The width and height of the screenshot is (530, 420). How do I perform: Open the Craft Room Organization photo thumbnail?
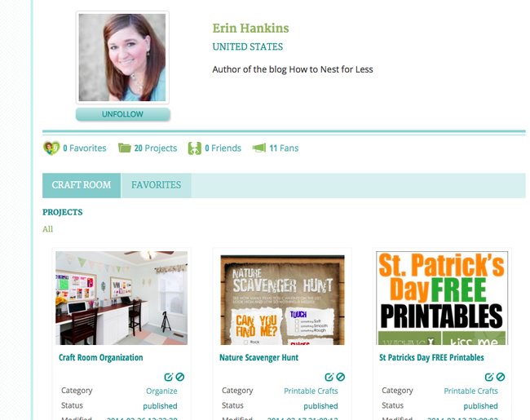pyautogui.click(x=121, y=298)
